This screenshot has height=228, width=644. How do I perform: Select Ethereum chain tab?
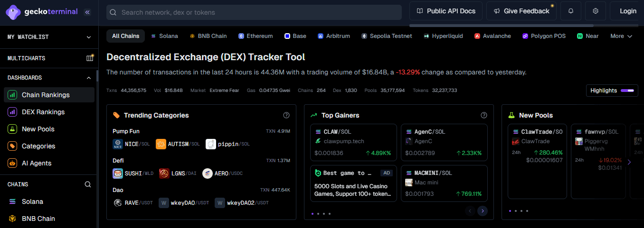pos(256,36)
